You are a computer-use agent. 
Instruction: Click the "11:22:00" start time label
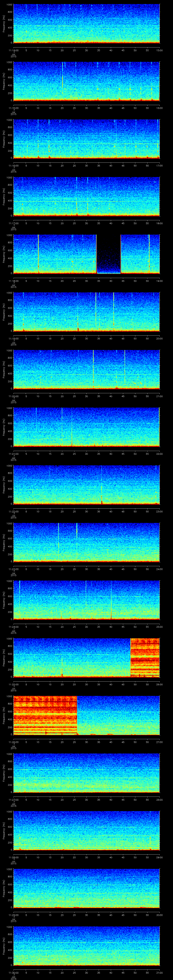coord(13,512)
